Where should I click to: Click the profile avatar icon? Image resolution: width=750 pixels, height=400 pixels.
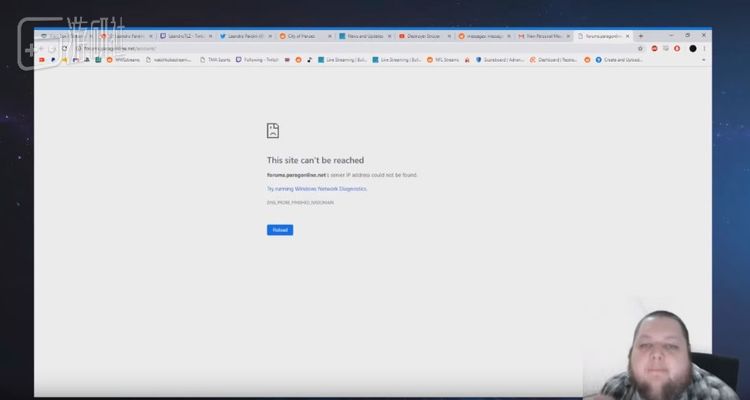(693, 48)
